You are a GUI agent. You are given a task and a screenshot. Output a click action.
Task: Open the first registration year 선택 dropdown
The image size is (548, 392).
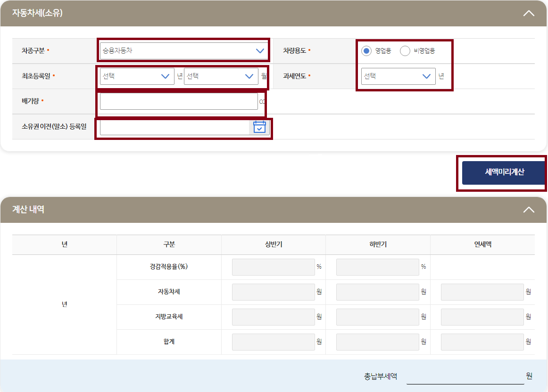click(x=137, y=76)
